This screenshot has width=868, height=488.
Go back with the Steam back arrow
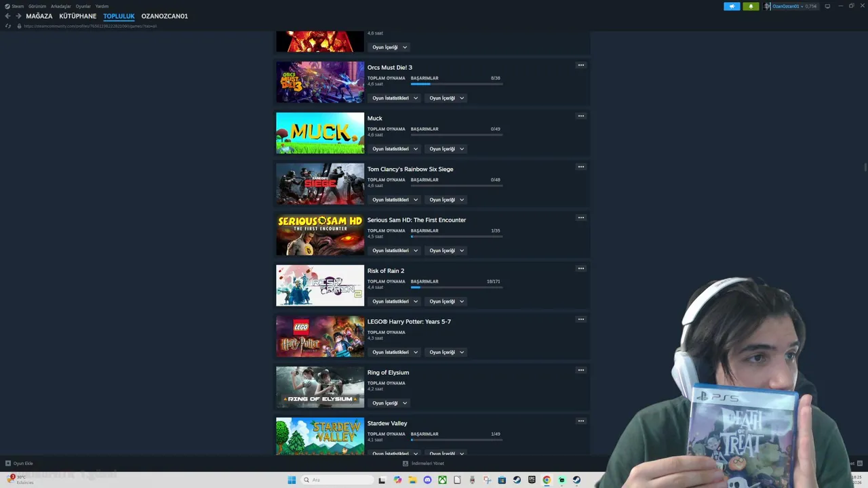[x=7, y=16]
